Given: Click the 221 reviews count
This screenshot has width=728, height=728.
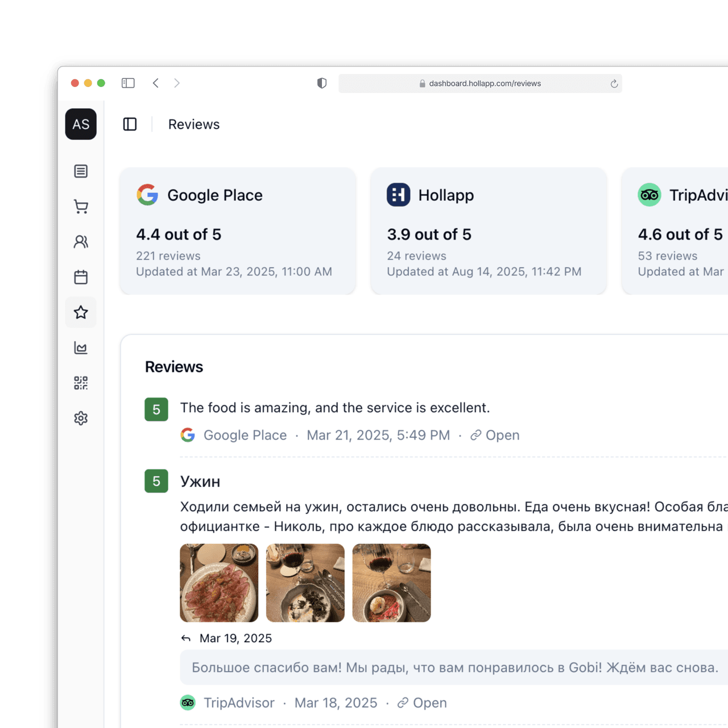Looking at the screenshot, I should (168, 256).
